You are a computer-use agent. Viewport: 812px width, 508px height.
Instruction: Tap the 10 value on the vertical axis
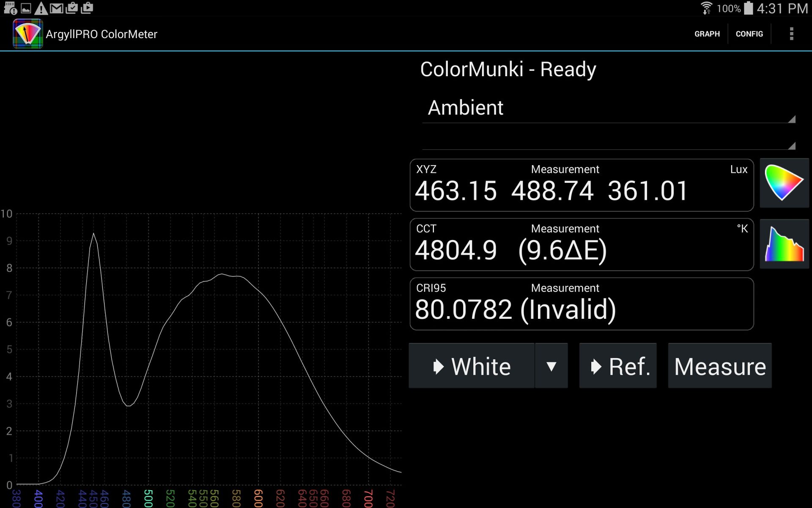pyautogui.click(x=6, y=214)
